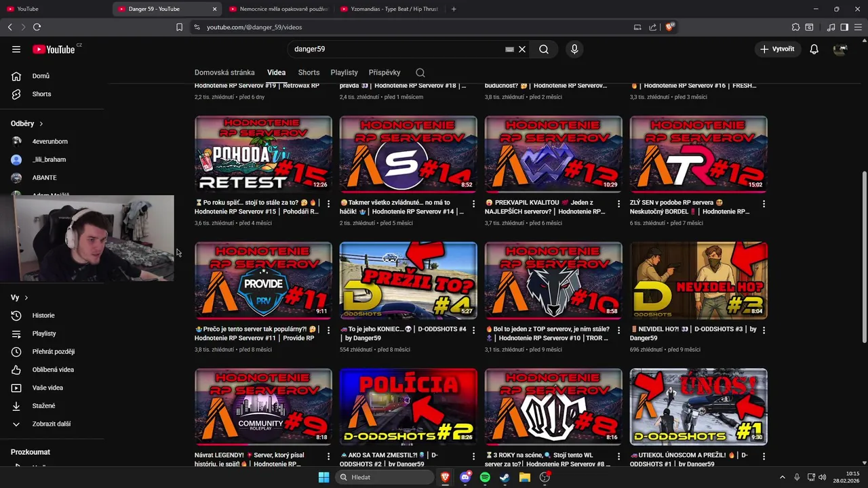The image size is (868, 488).
Task: Open the Playlisty channel tab
Action: tap(344, 73)
